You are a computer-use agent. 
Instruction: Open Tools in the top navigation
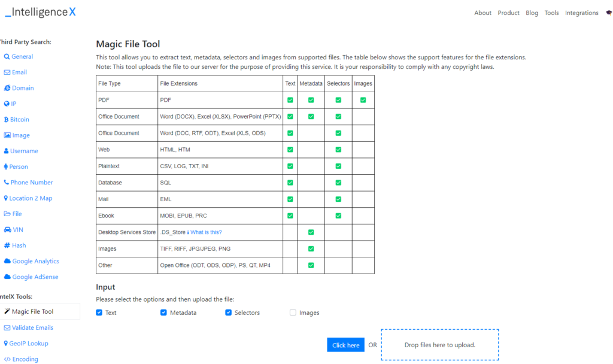[x=551, y=13]
